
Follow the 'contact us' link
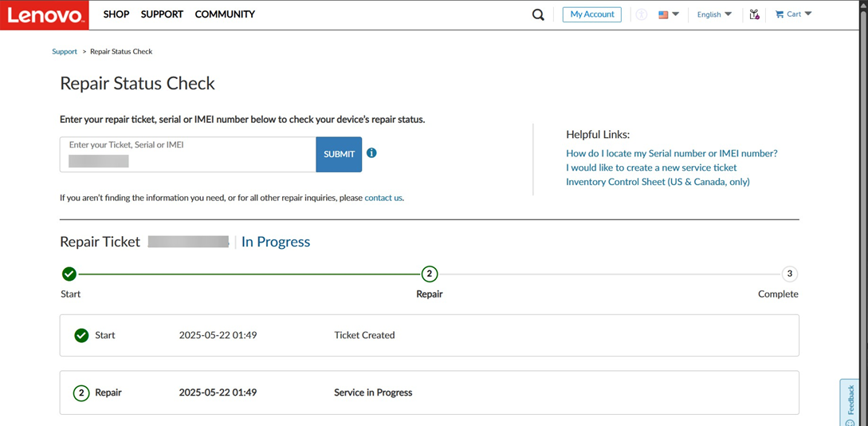[x=383, y=198]
